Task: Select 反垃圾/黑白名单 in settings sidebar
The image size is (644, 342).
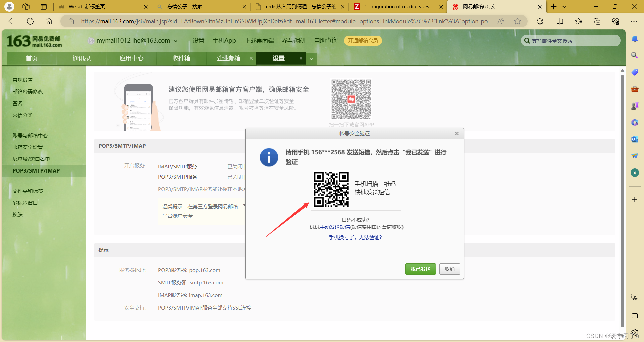Action: pos(31,159)
